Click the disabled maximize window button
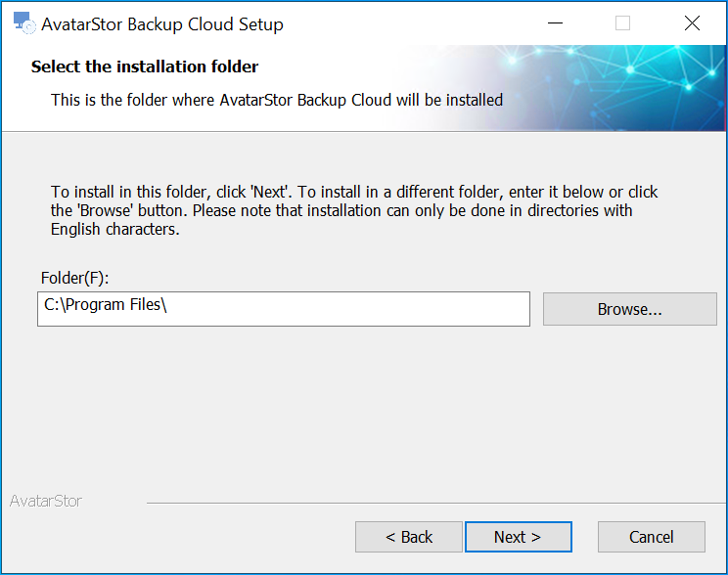 coord(622,22)
